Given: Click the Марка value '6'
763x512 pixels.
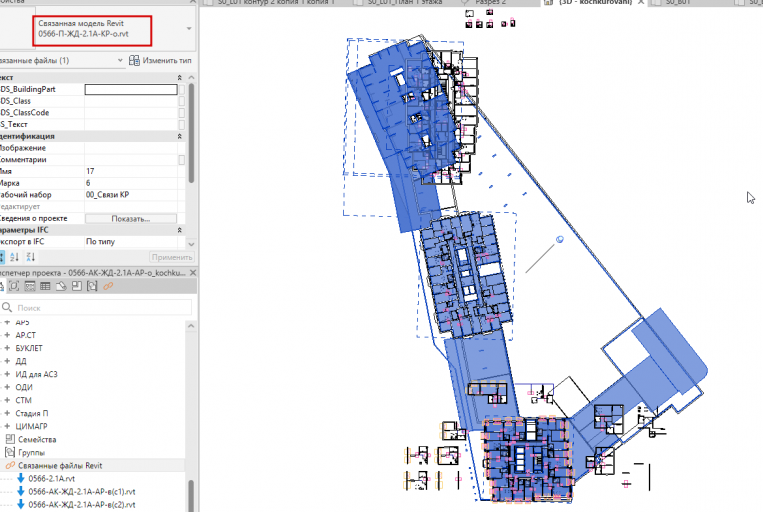Looking at the screenshot, I should click(88, 183).
